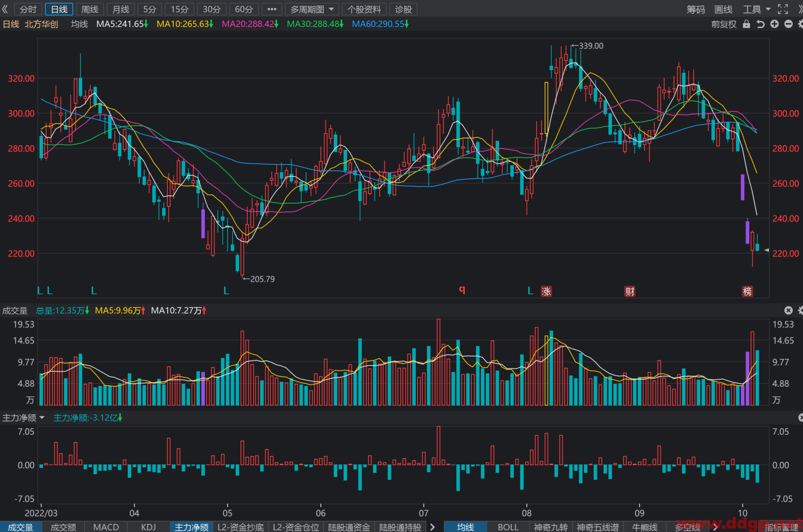Open the 筹码 chip distribution
Screen dimensions: 803x532
pyautogui.click(x=696, y=9)
